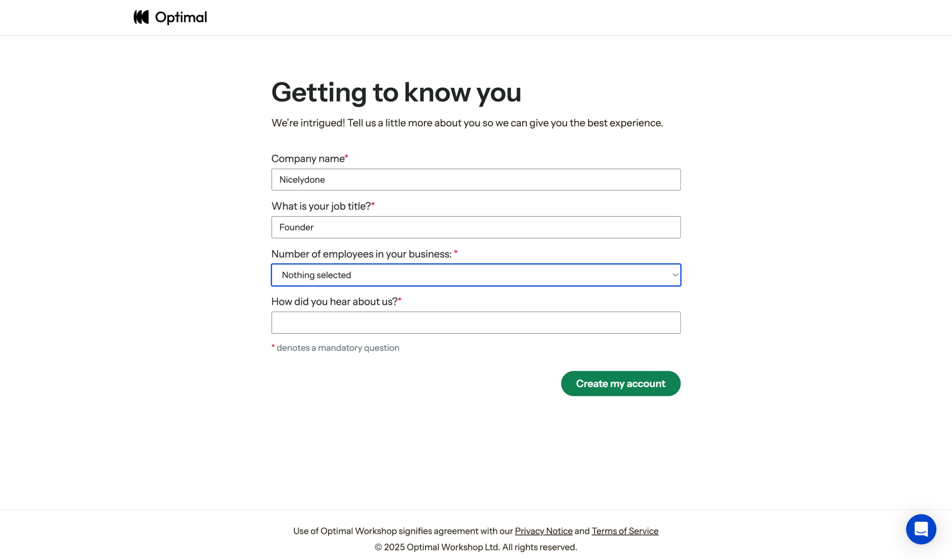
Task: Click the 'denotes a mandatory question' note
Action: [x=338, y=348]
